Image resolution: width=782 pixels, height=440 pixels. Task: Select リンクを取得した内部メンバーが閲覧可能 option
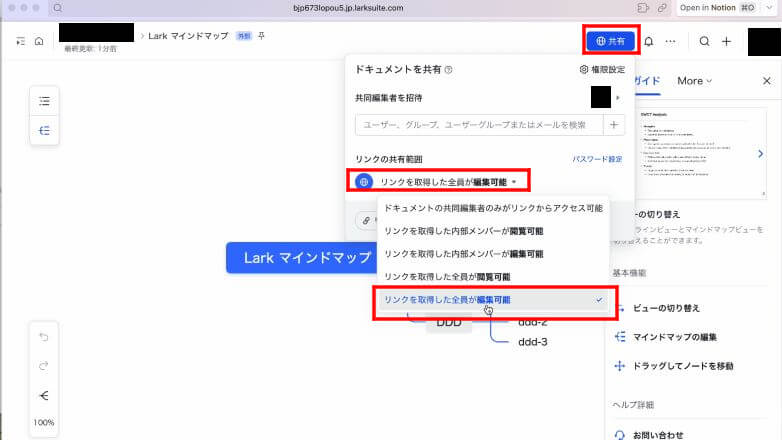(493, 231)
